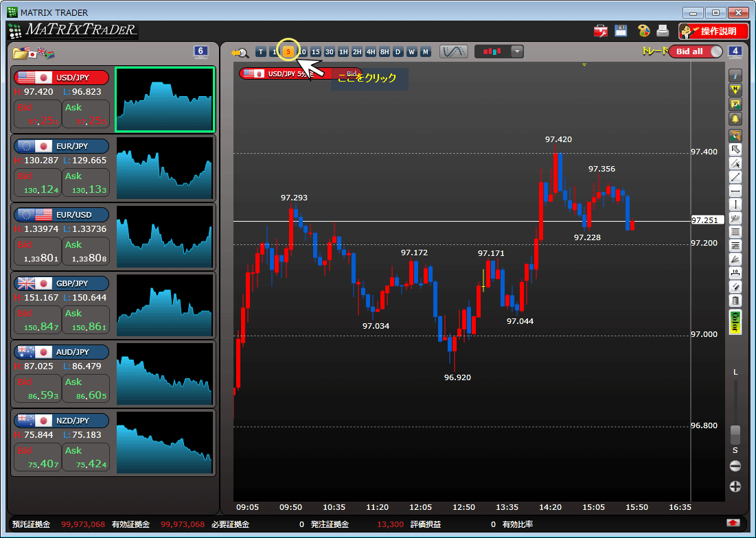756x538 pixels.
Task: Click the printer icon
Action: (663, 31)
